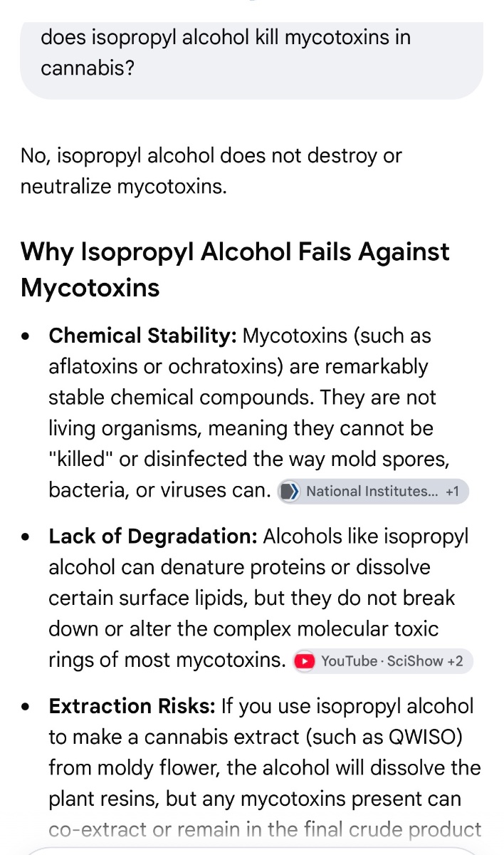The width and height of the screenshot is (504, 855).
Task: Tap the 'SciShow' text in the source chip
Action: [412, 661]
